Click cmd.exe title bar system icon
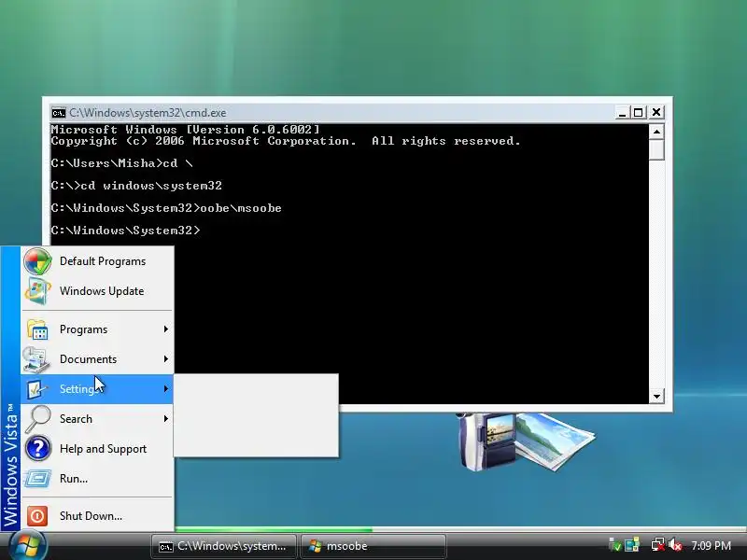747x560 pixels. 59,113
